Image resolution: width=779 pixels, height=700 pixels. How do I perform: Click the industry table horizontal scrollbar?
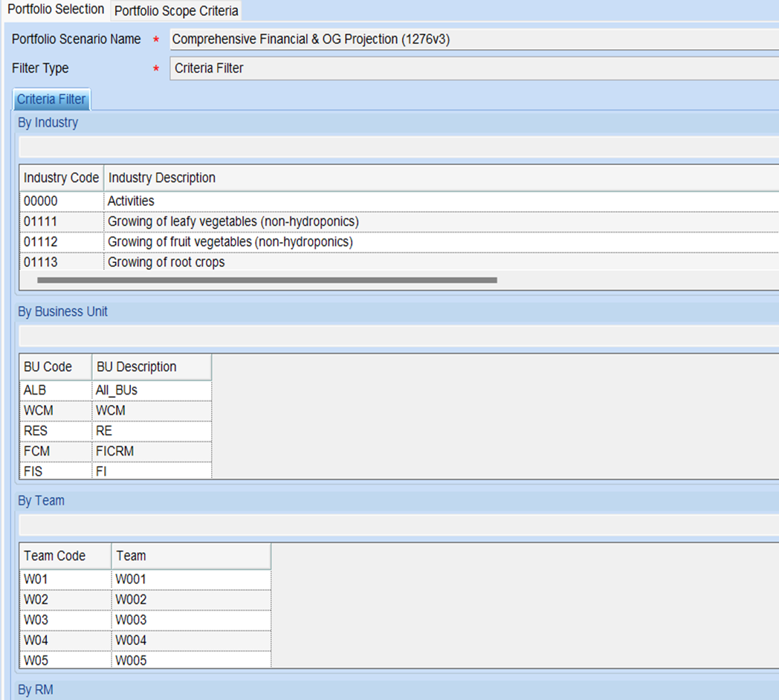coord(266,280)
